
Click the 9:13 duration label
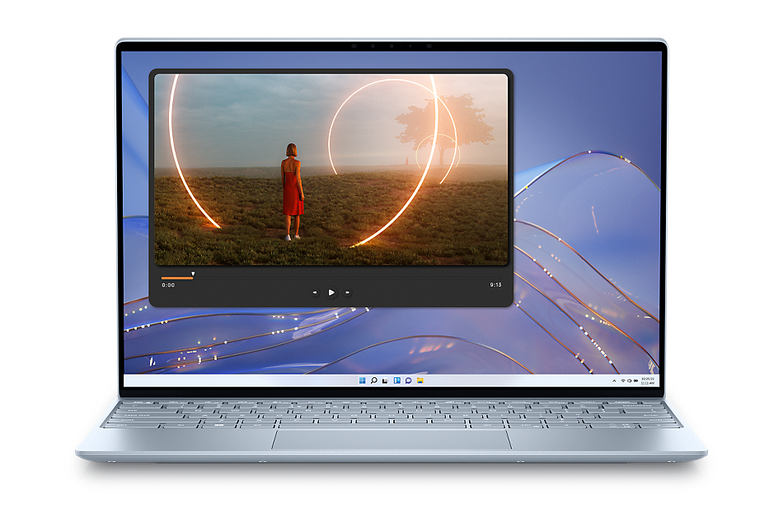pyautogui.click(x=495, y=285)
